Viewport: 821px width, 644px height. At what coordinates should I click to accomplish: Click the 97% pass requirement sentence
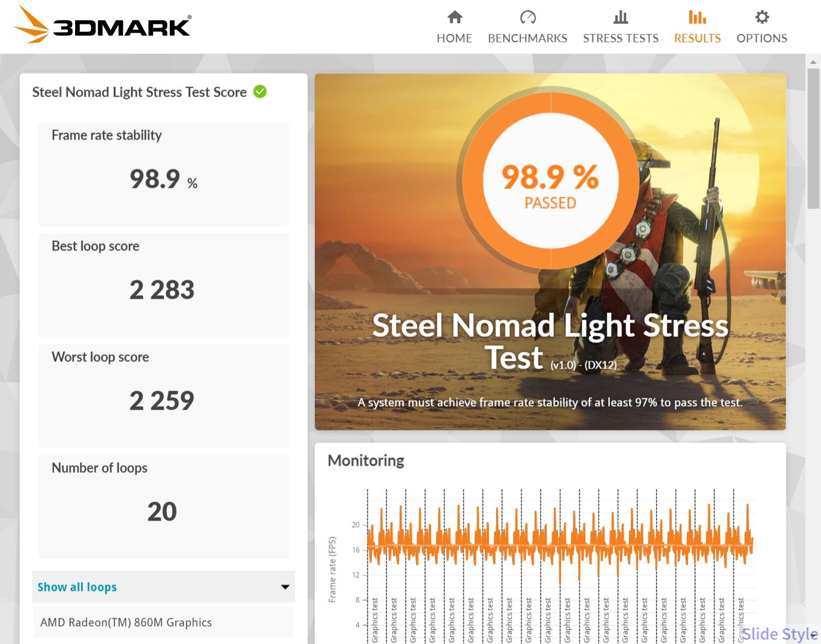550,402
